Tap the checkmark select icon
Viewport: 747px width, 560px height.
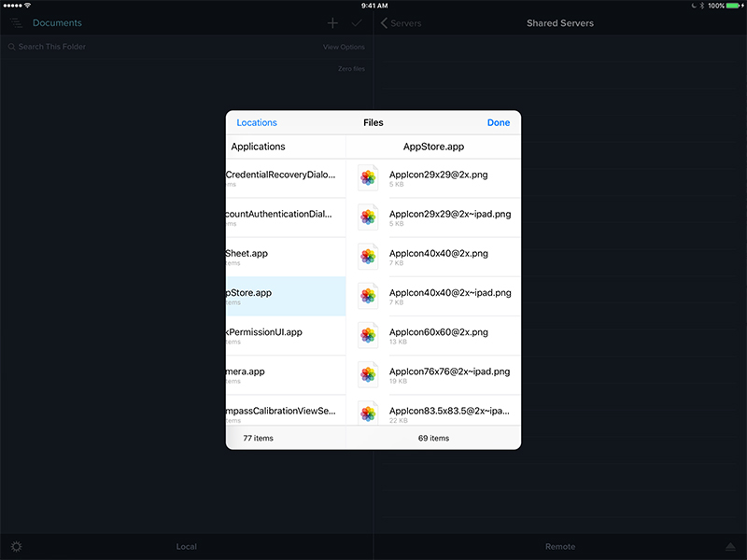pyautogui.click(x=357, y=22)
